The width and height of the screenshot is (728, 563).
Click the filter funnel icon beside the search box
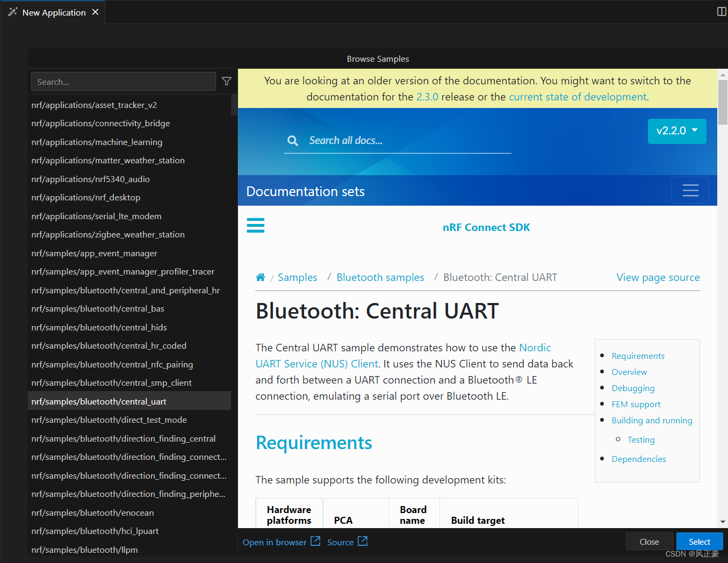pyautogui.click(x=227, y=81)
